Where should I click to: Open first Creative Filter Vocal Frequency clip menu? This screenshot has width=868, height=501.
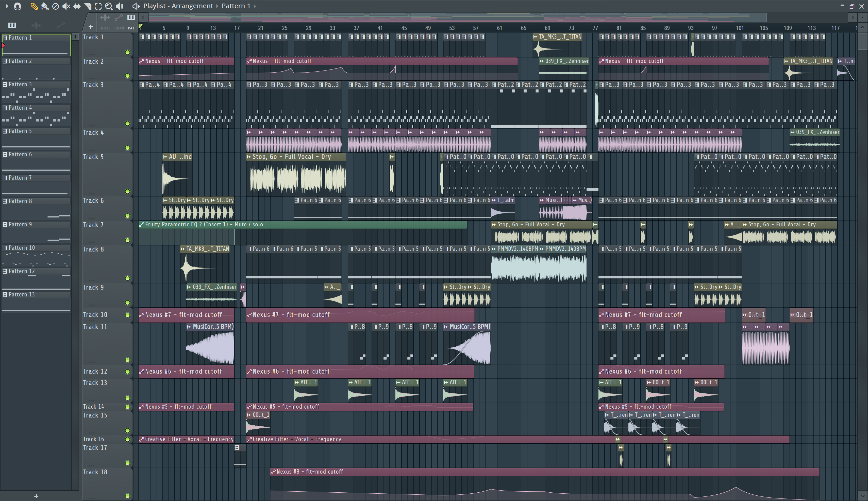point(141,439)
